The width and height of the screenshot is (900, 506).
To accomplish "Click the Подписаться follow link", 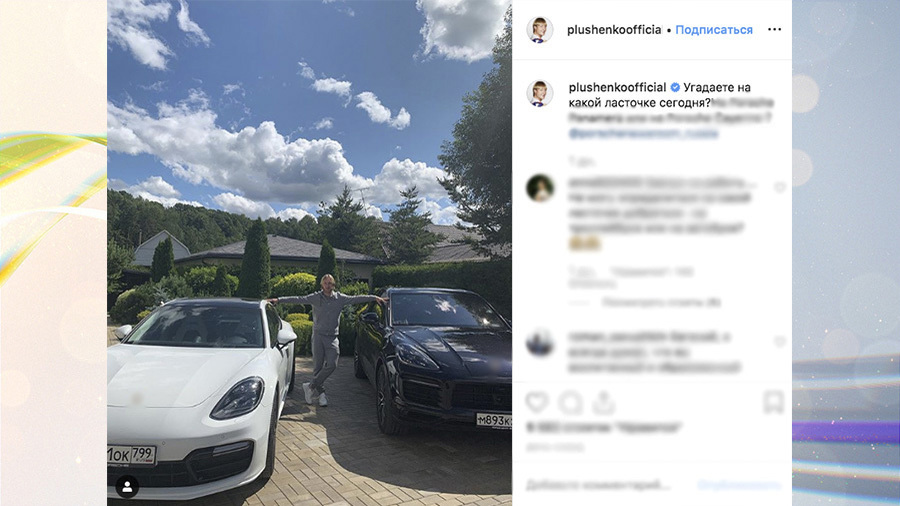I will (713, 30).
